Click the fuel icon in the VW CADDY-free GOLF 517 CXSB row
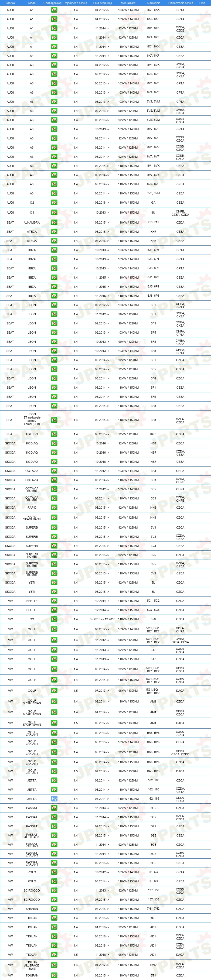The height and width of the screenshot is (980, 211). [54, 650]
